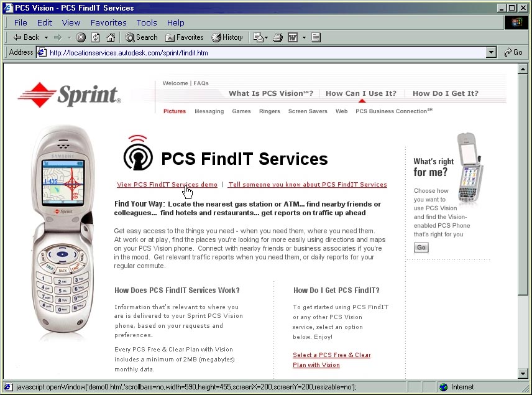Open the Mail button dropdown arrow

pyautogui.click(x=267, y=37)
